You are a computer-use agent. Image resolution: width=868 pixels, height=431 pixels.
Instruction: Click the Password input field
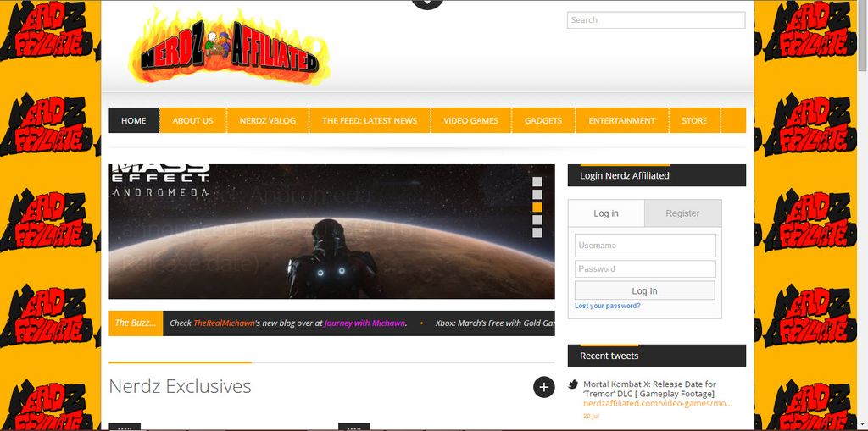pyautogui.click(x=645, y=269)
